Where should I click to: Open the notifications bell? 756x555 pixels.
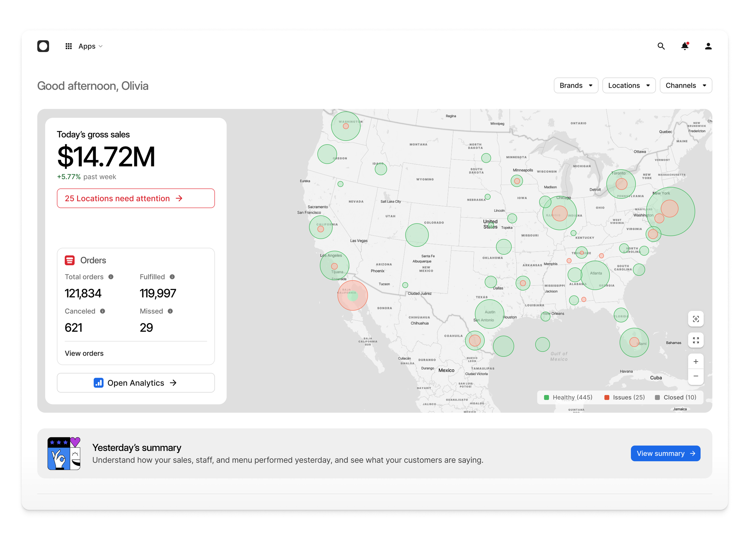(x=684, y=46)
